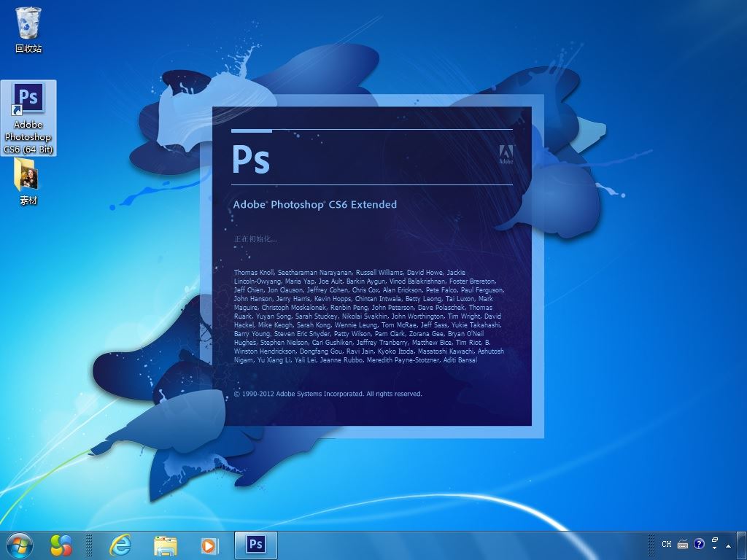The width and height of the screenshot is (747, 560).
Task: Click the CH input language indicator
Action: [x=667, y=544]
